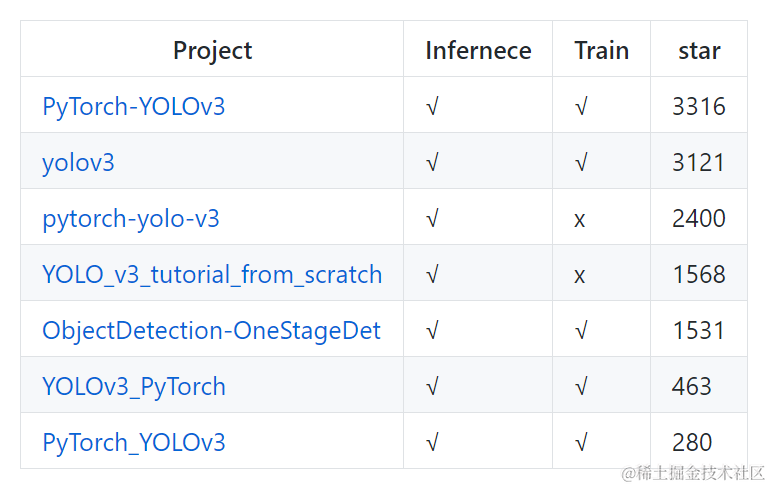Open the YOLOv3_PyTorch project link
The width and height of the screenshot is (771, 488).
pos(133,386)
